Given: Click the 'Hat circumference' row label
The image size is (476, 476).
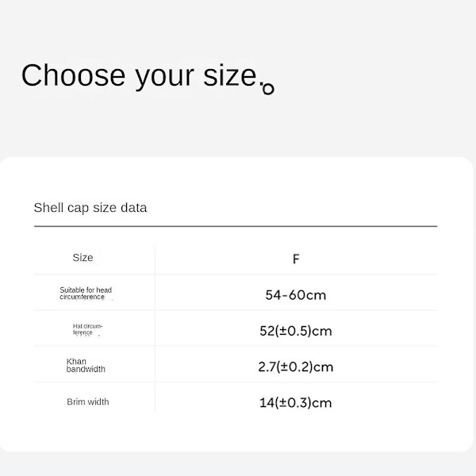Looking at the screenshot, I should click(87, 329).
